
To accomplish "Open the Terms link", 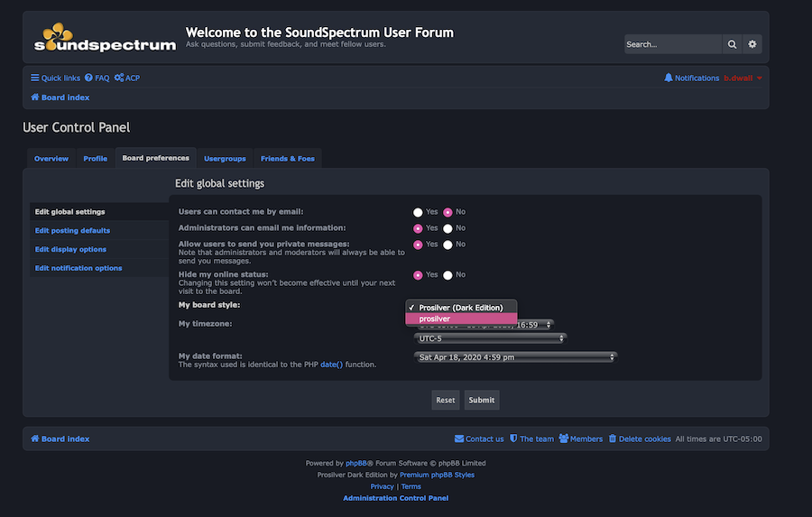I will tap(411, 486).
